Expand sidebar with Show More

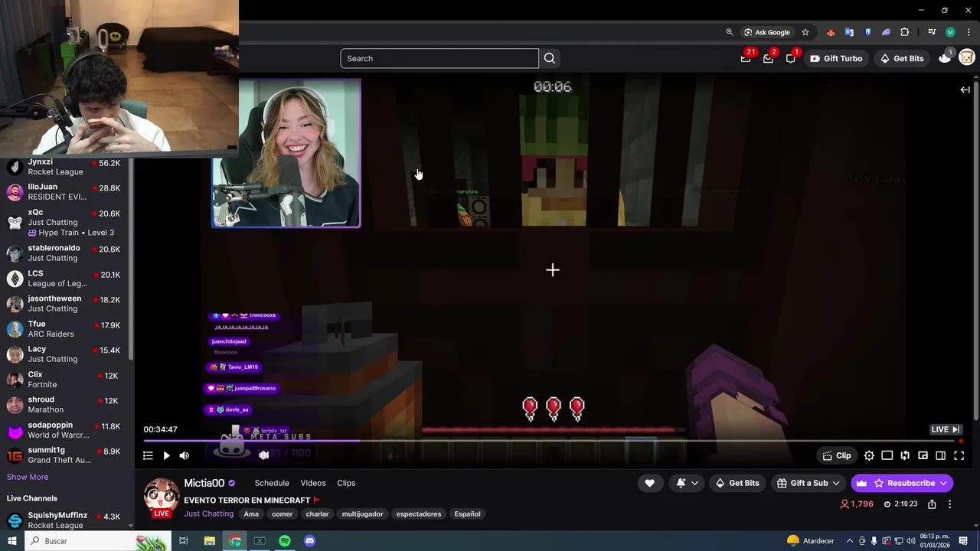28,477
